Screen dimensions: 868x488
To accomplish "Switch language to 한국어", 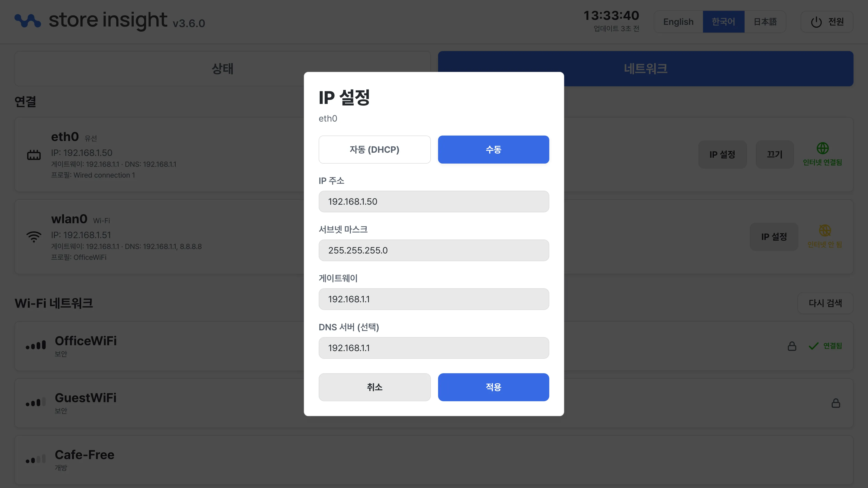I will (x=723, y=22).
